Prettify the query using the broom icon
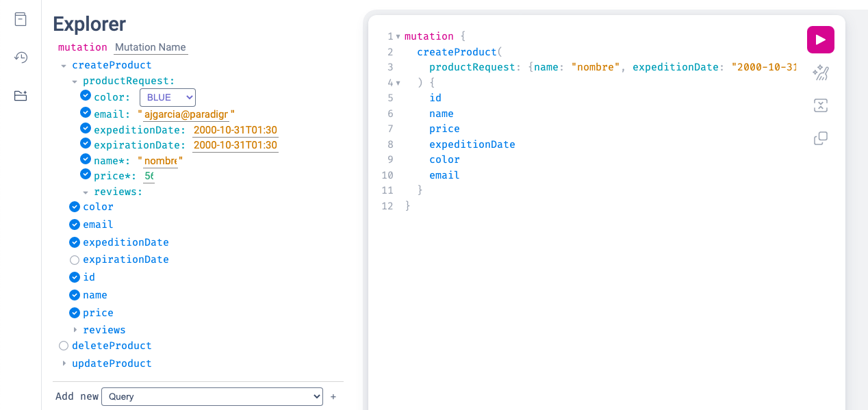This screenshot has width=868, height=410. point(820,73)
